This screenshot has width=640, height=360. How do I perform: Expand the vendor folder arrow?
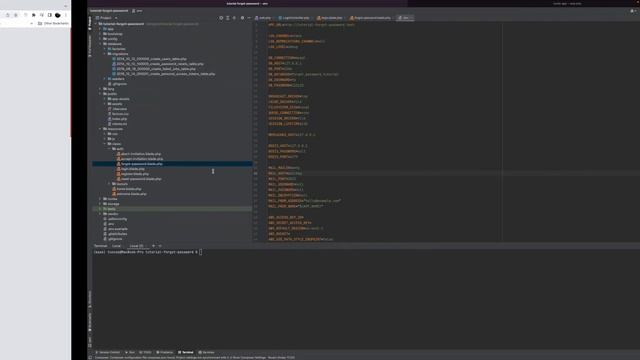pos(100,214)
